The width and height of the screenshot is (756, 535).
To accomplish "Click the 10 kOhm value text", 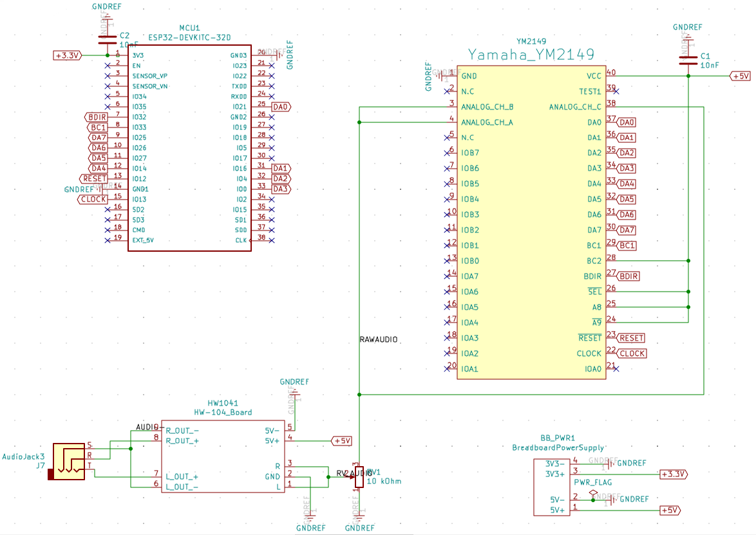I will [x=384, y=481].
